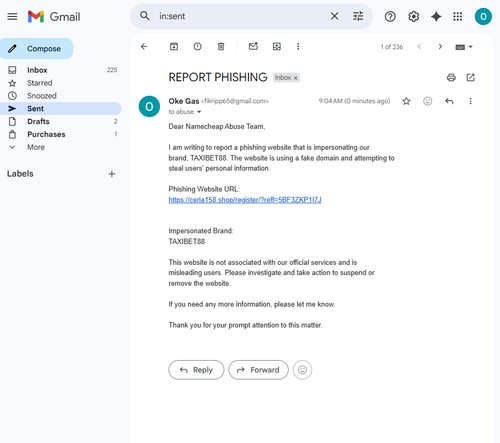
Task: Remove the Inbox label chip
Action: [295, 78]
